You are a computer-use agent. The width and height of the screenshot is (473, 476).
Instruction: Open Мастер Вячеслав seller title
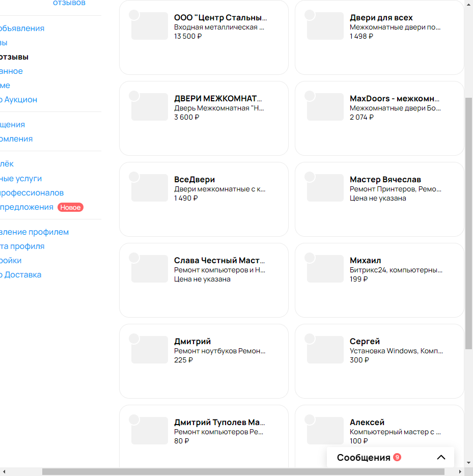click(385, 179)
